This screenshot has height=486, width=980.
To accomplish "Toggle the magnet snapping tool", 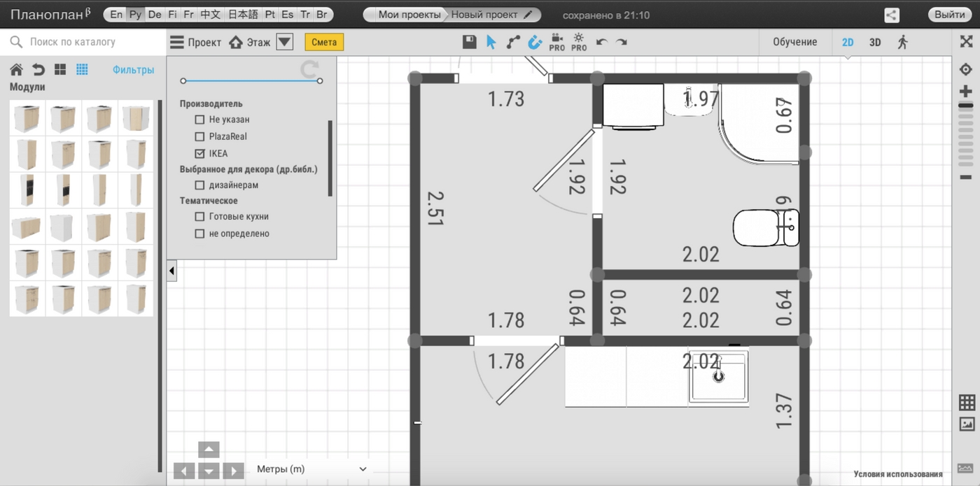I will point(535,42).
